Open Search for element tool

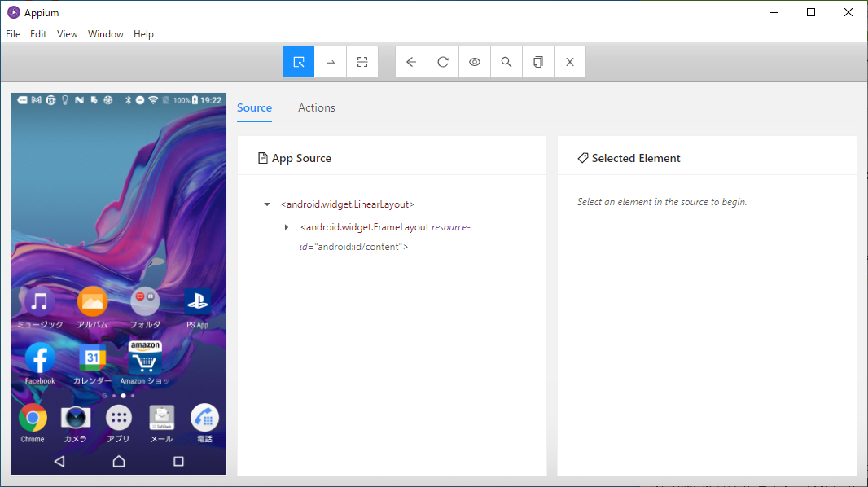pos(506,62)
